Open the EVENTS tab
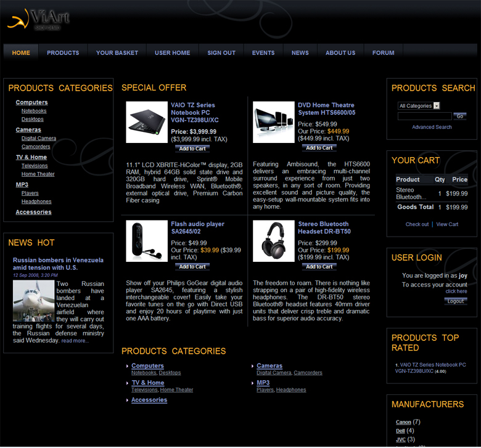Screen dimensions: 481x448 (263, 53)
